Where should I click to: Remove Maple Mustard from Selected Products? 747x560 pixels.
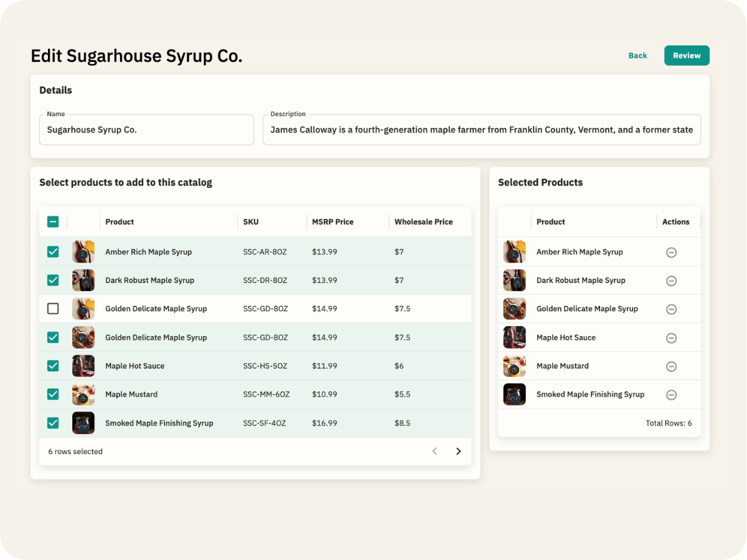click(671, 366)
